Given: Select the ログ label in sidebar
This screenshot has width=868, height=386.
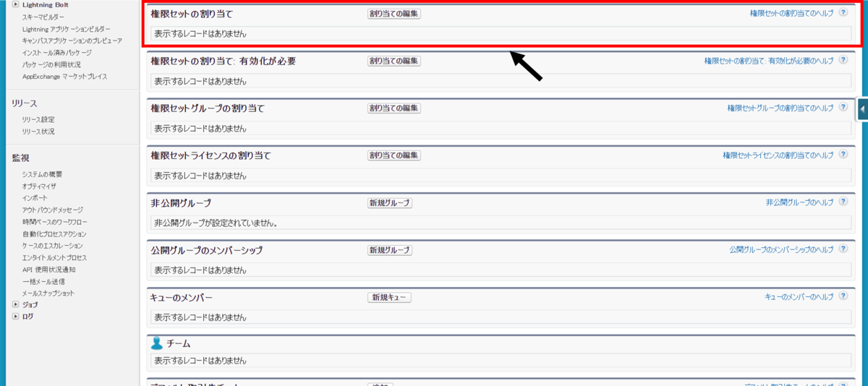Looking at the screenshot, I should (27, 317).
